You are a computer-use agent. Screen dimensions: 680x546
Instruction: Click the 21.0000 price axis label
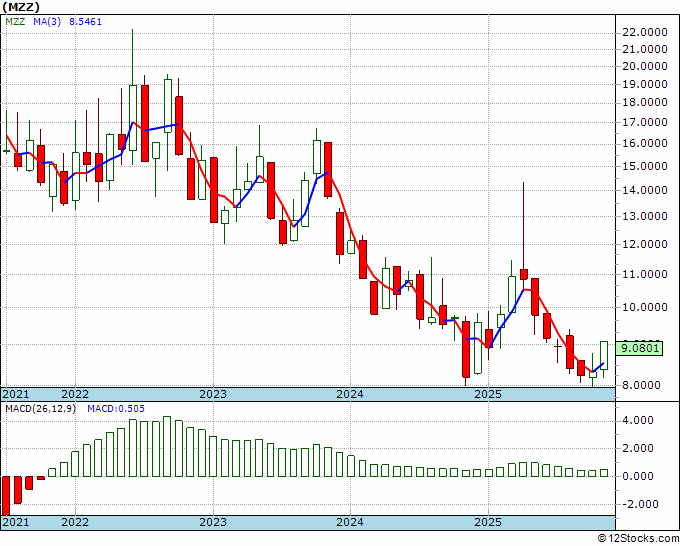point(644,49)
